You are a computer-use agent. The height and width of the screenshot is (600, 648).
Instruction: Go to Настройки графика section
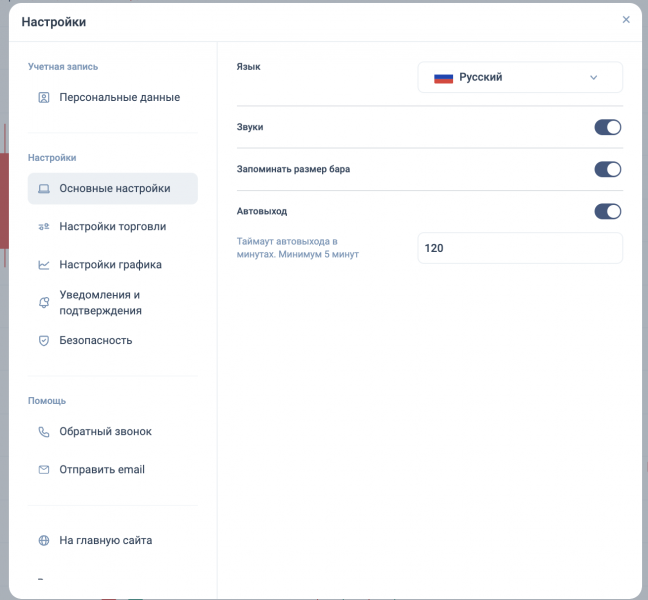[x=112, y=264]
